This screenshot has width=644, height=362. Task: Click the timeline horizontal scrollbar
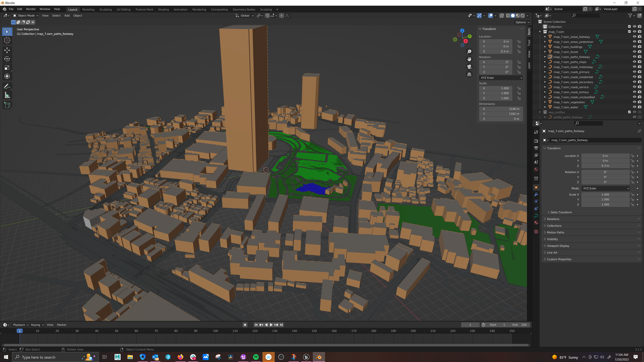pyautogui.click(x=266, y=345)
